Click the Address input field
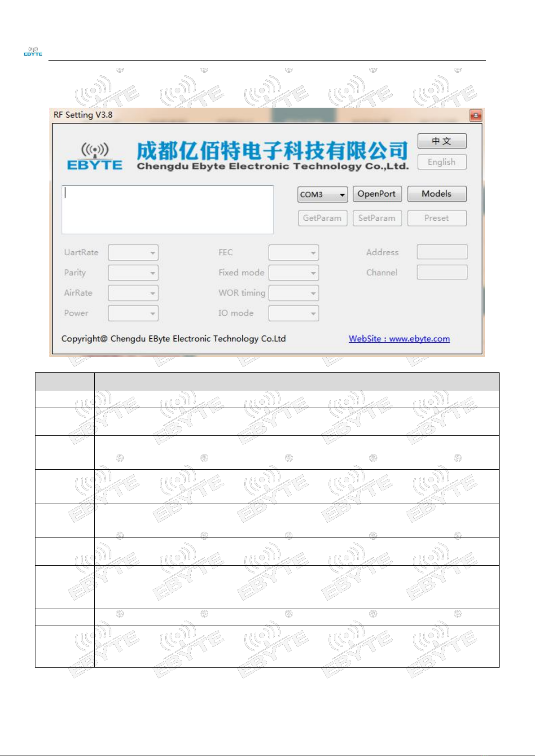Viewport: 535px width, 756px height. [442, 252]
